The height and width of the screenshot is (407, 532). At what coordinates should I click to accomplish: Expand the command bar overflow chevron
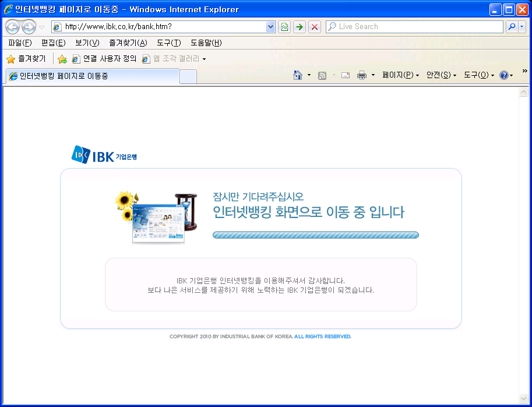(524, 71)
